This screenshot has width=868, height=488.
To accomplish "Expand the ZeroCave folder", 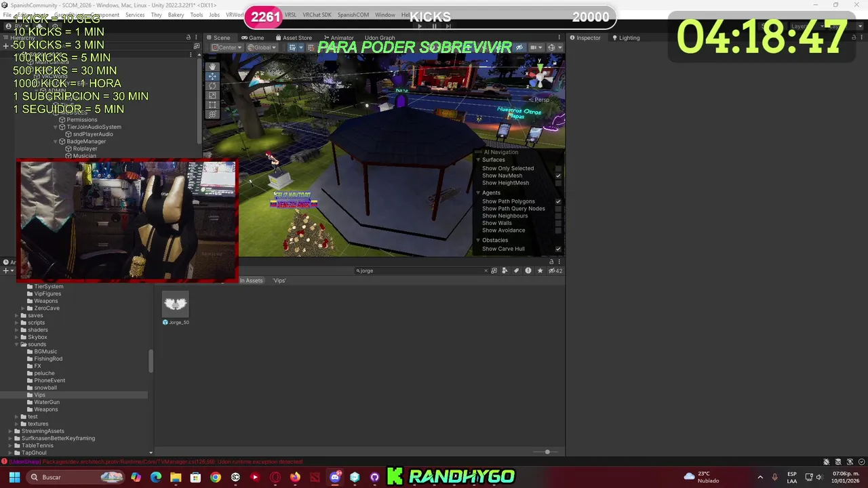I will [24, 308].
